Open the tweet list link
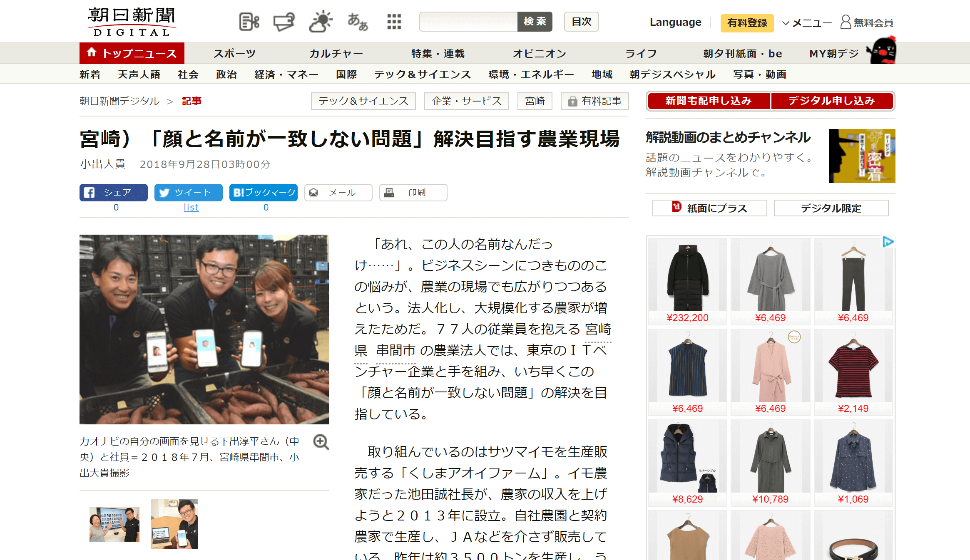Viewport: 970px width, 560px height. tap(191, 208)
